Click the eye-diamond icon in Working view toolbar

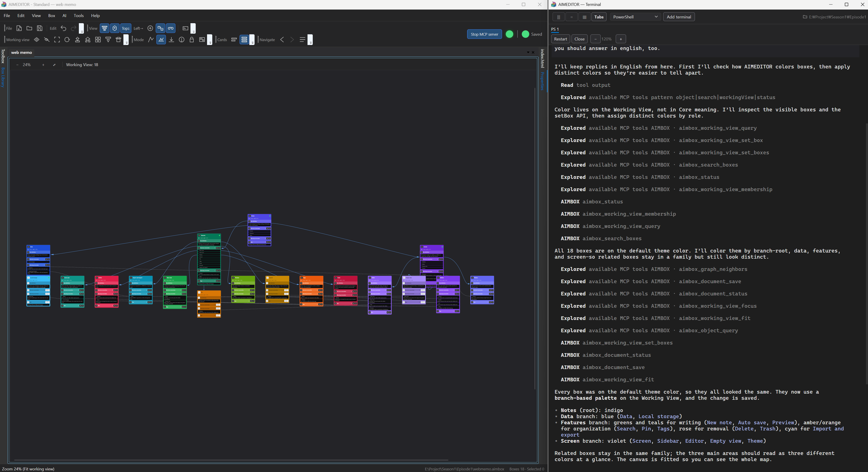(x=37, y=40)
